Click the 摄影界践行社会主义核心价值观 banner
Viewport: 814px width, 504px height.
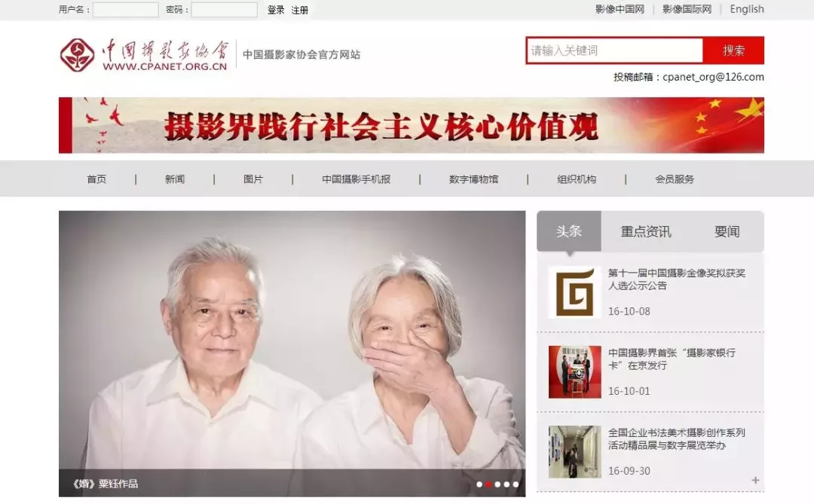click(412, 125)
